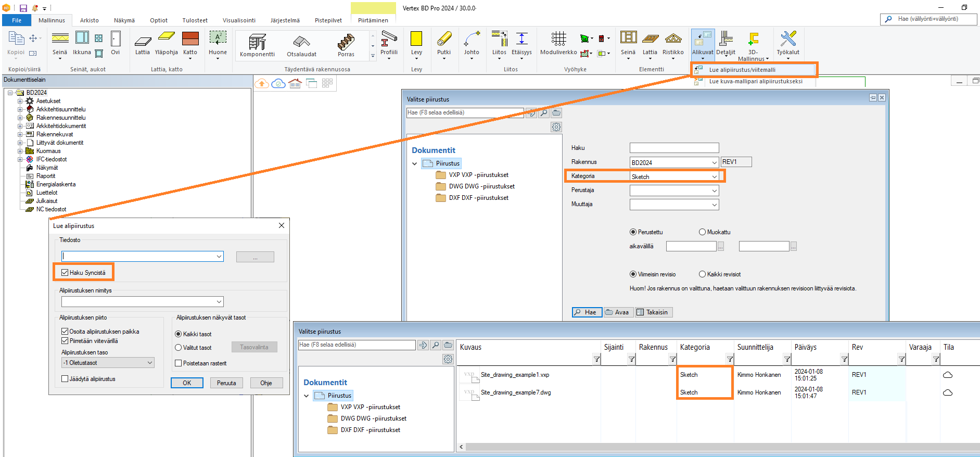This screenshot has height=457, width=980.
Task: Select the Porras stairs tool
Action: click(346, 42)
